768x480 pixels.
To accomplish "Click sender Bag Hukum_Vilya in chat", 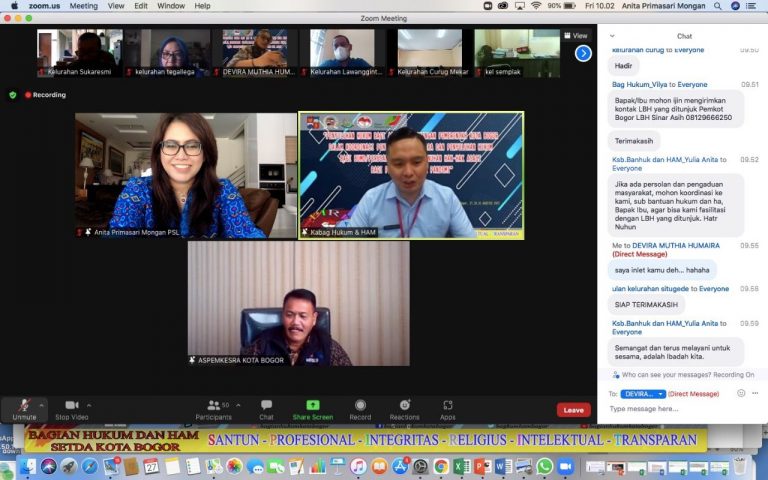I will [x=638, y=84].
